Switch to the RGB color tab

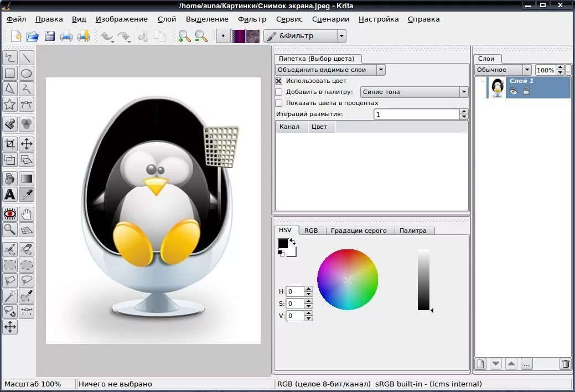tap(311, 231)
